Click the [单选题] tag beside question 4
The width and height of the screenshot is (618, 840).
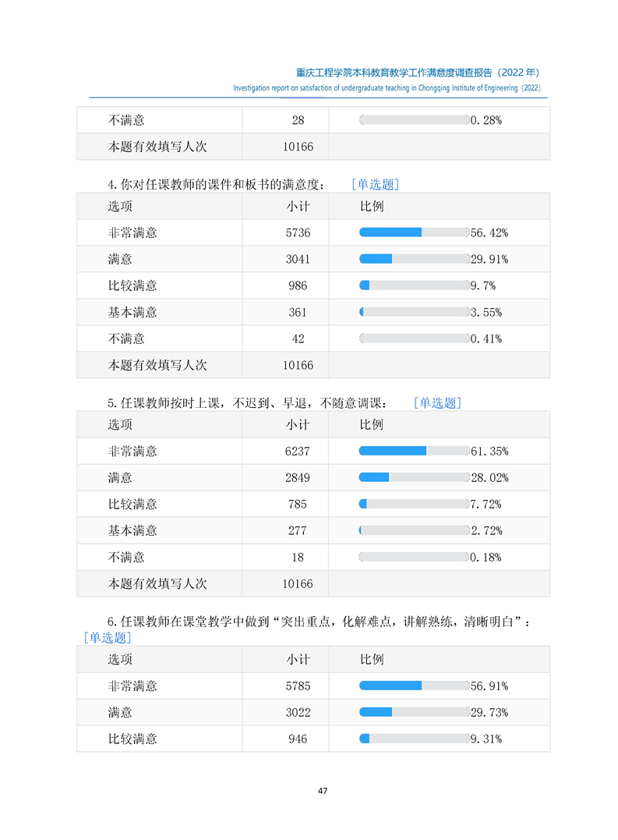point(375,185)
